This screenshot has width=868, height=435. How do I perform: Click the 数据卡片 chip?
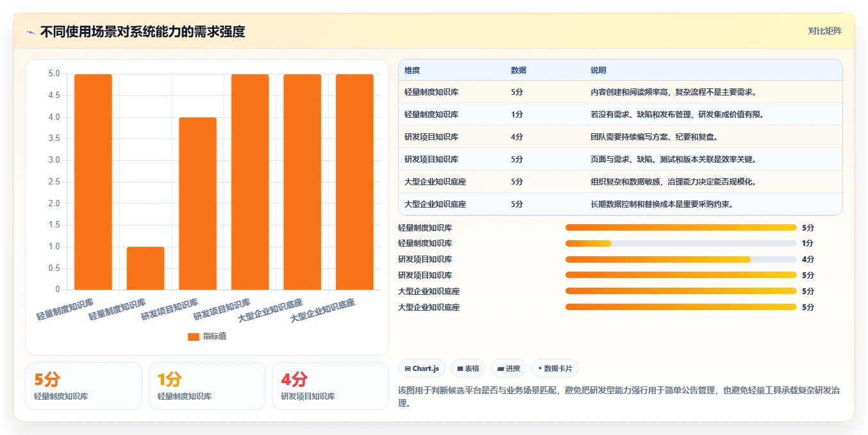point(555,368)
